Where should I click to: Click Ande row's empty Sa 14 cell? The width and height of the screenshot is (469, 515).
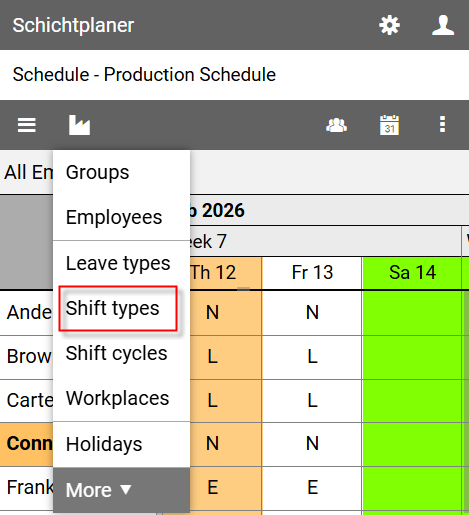coord(412,313)
